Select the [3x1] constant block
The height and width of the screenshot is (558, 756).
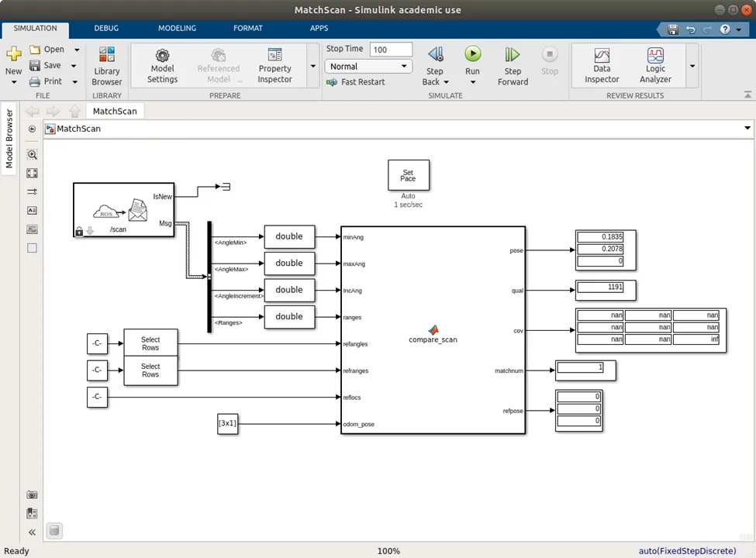(227, 424)
